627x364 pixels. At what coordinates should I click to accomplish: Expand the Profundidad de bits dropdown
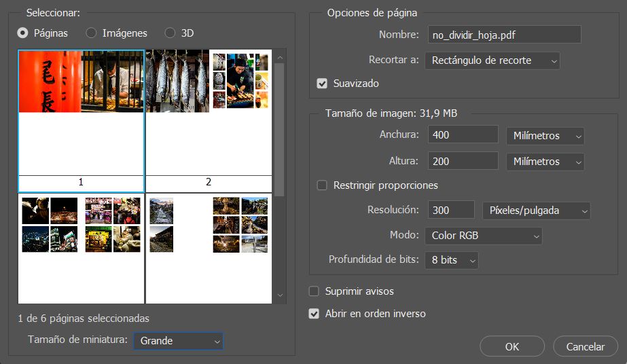coord(451,260)
